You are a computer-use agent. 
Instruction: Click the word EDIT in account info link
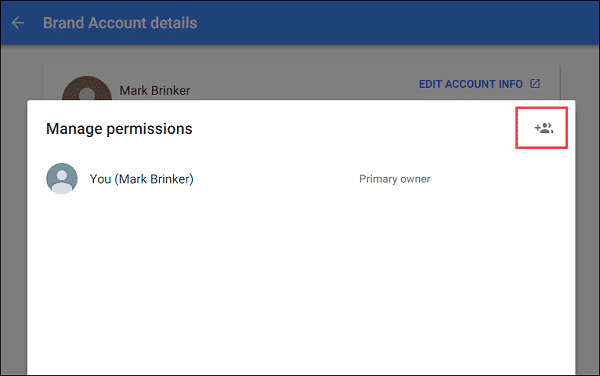(x=430, y=84)
